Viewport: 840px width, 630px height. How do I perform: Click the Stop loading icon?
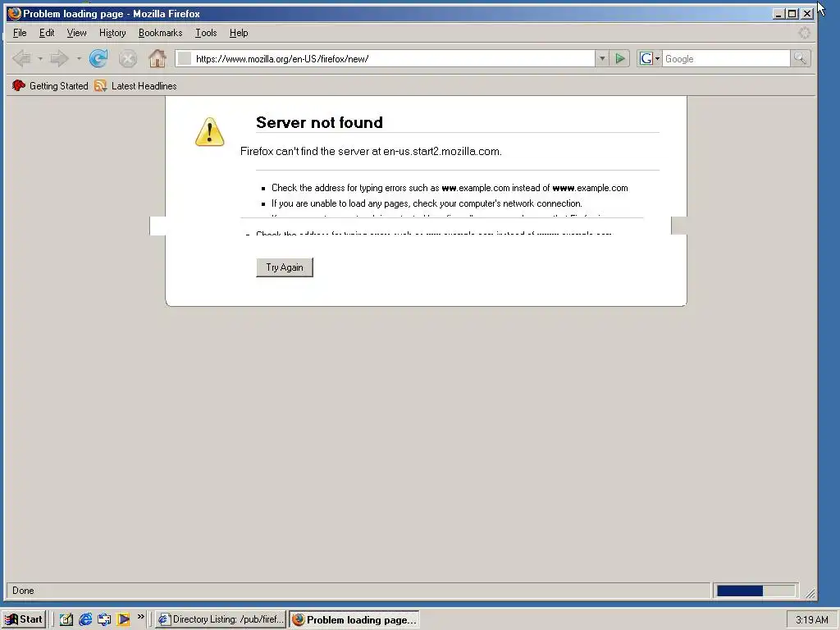(127, 58)
